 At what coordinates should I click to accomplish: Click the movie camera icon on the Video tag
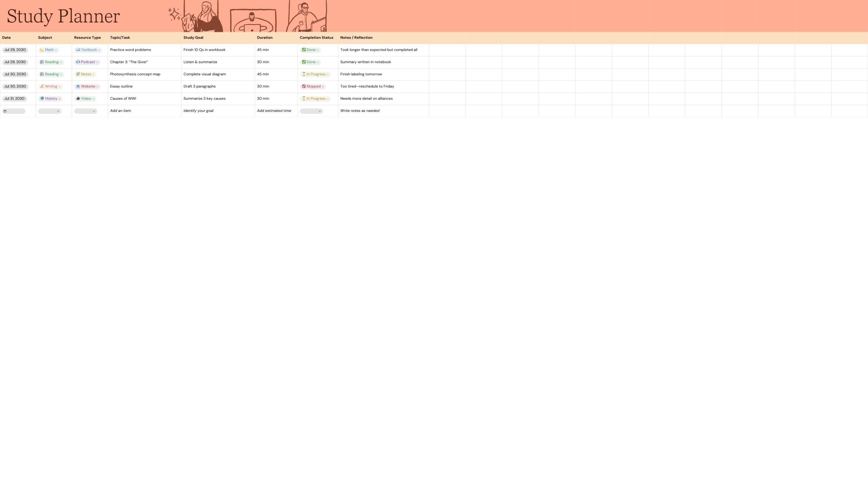point(78,98)
